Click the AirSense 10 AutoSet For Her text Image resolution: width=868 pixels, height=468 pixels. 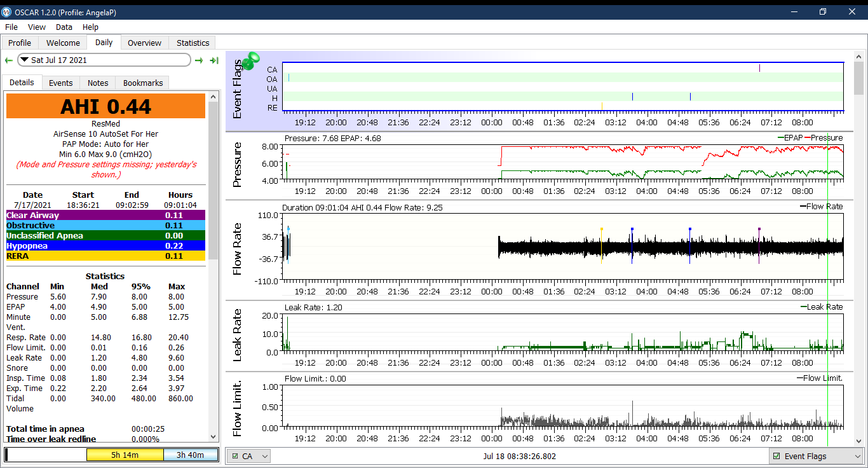click(105, 134)
